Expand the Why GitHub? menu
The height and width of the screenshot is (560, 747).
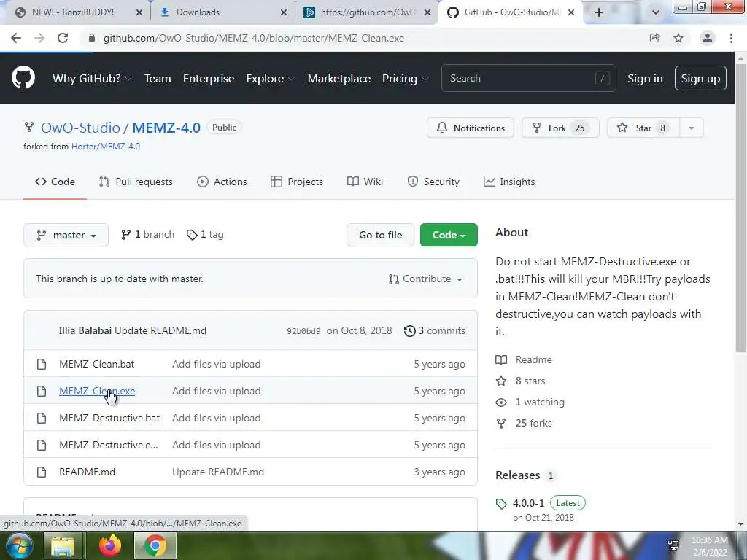pos(92,79)
